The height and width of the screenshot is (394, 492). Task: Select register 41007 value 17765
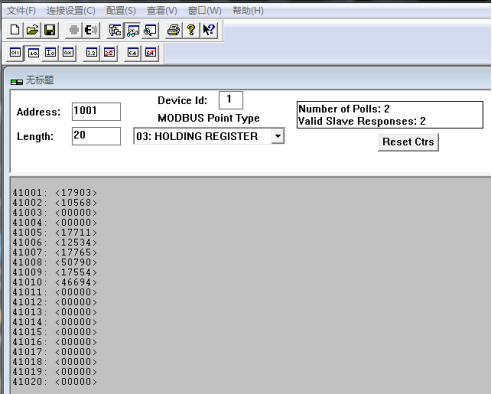[x=76, y=252]
